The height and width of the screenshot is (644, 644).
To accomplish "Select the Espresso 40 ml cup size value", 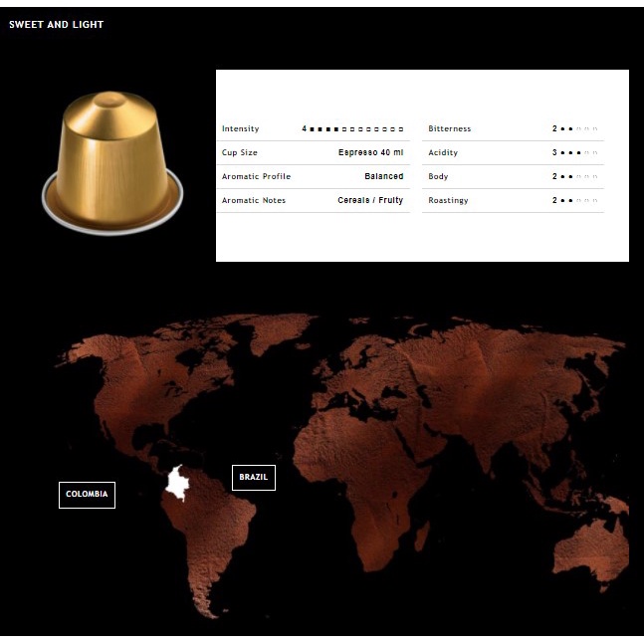I will pos(370,153).
